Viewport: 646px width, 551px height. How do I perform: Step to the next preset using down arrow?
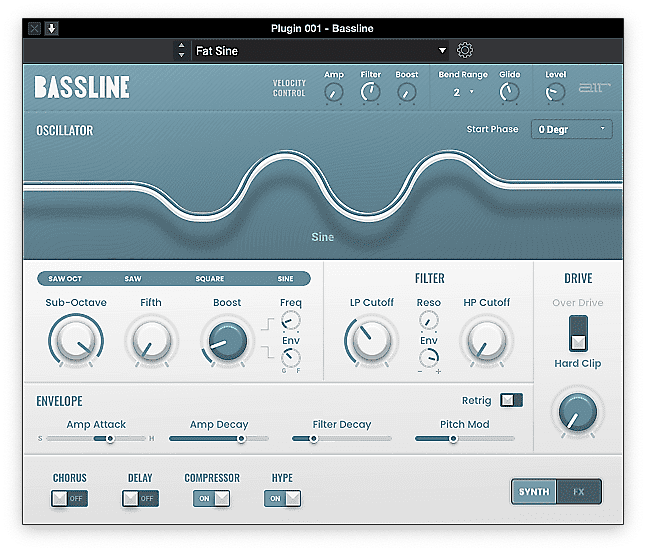click(x=181, y=55)
